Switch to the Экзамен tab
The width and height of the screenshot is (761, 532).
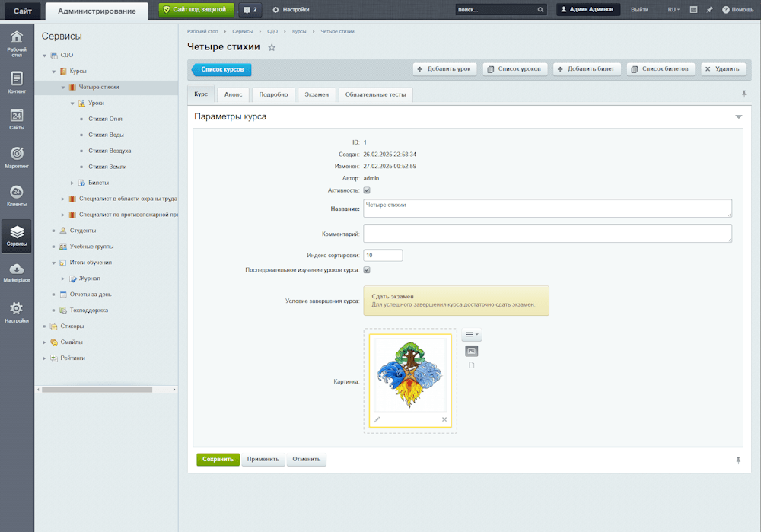317,94
